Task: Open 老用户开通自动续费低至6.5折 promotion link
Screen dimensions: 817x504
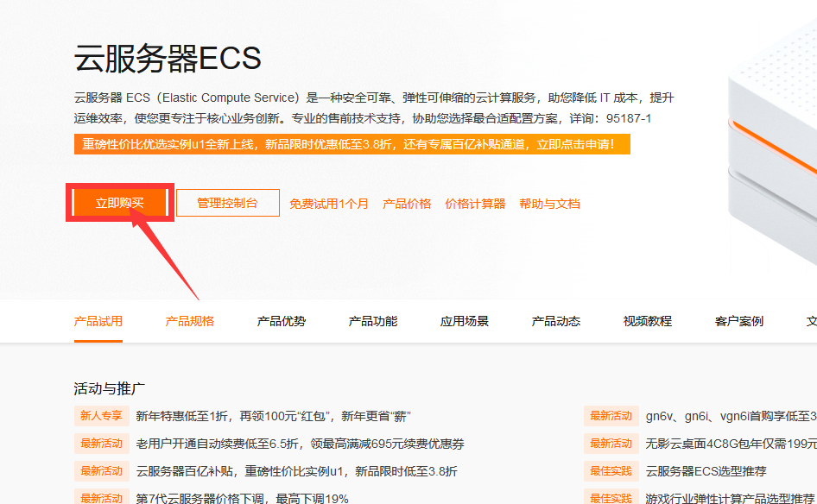Action: coord(301,444)
